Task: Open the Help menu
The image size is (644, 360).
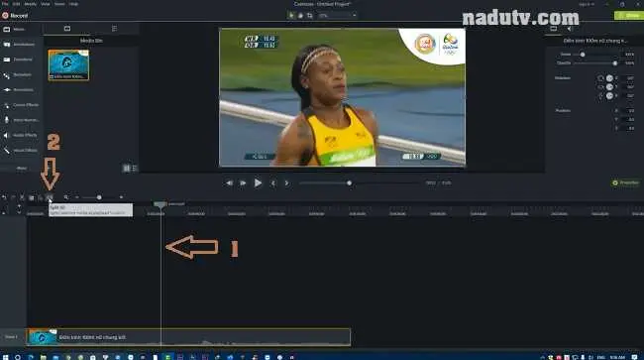Action: [73, 4]
